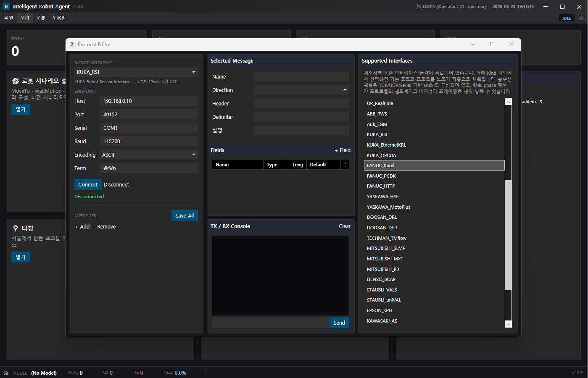Select KUKA_EthernetKRL interface
This screenshot has height=378, width=588.
(434, 145)
